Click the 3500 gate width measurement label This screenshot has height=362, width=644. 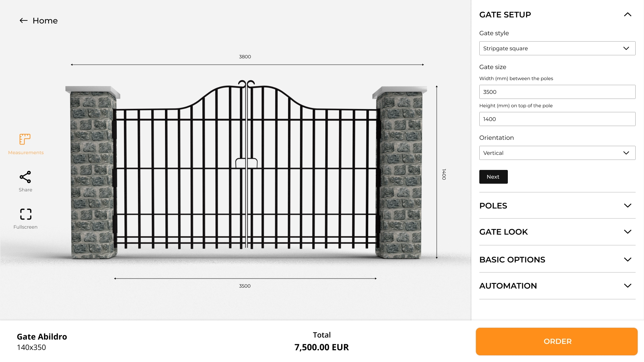245,286
